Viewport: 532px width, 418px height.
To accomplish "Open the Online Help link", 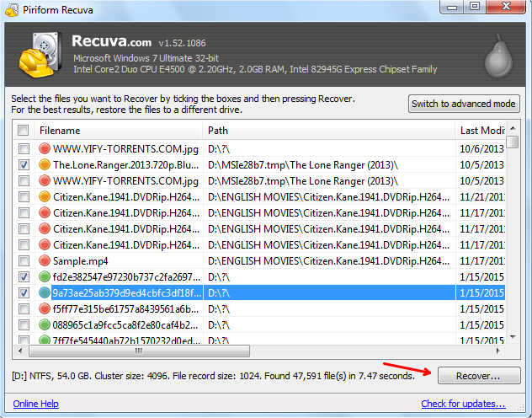I will tap(35, 404).
